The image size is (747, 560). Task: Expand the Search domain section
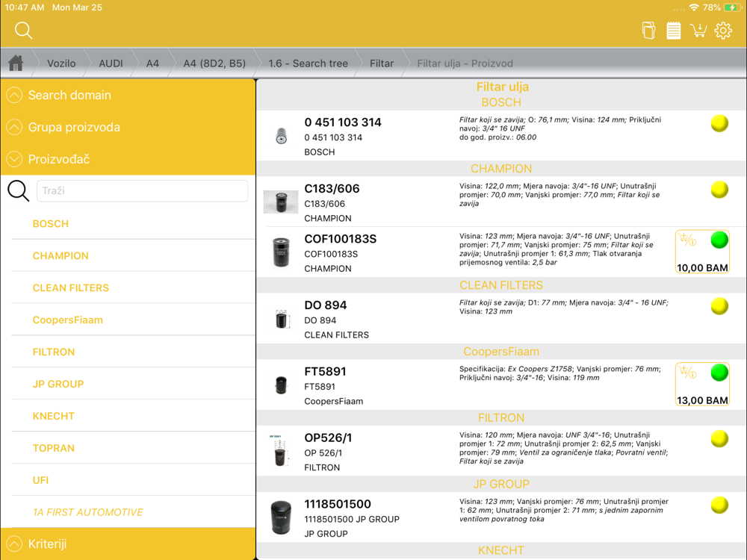pyautogui.click(x=128, y=96)
